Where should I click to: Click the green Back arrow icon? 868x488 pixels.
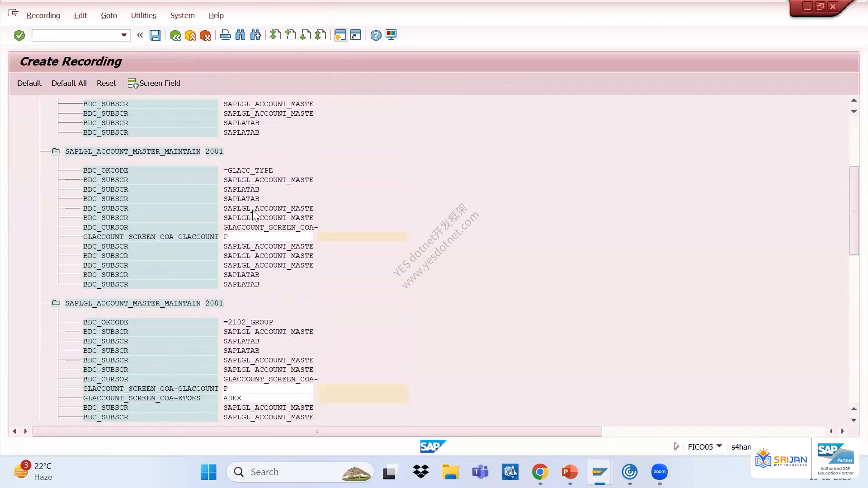point(175,35)
